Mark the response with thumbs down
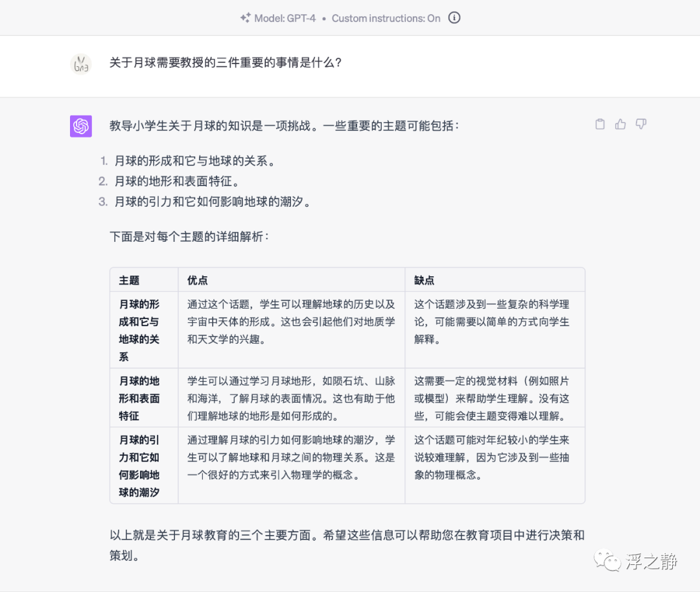Screen dimensions: 700x592 click(641, 124)
